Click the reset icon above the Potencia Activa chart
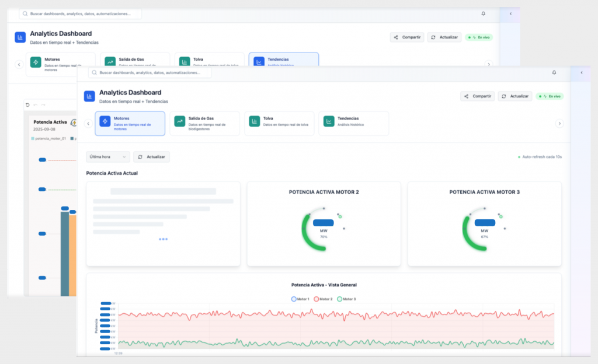 tap(27, 105)
